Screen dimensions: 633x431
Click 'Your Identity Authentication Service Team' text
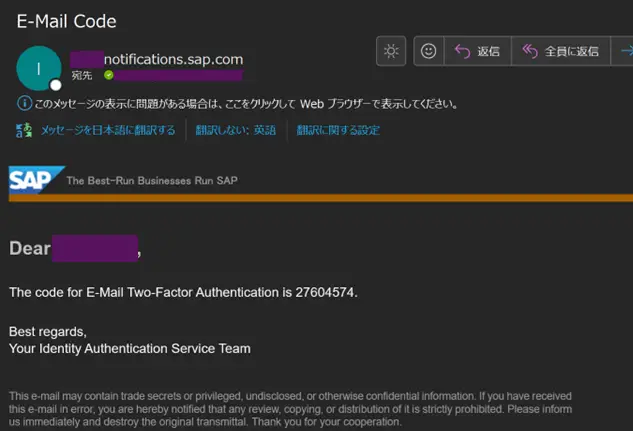click(x=130, y=348)
